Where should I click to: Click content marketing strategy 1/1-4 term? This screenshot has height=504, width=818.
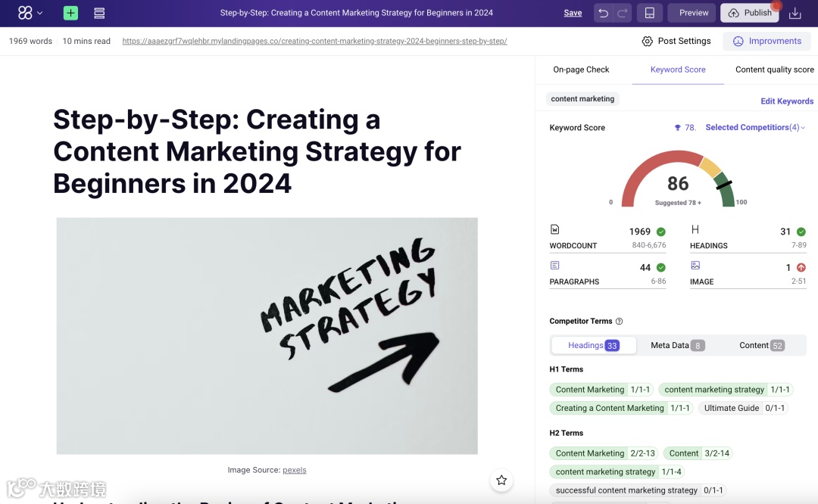(617, 471)
